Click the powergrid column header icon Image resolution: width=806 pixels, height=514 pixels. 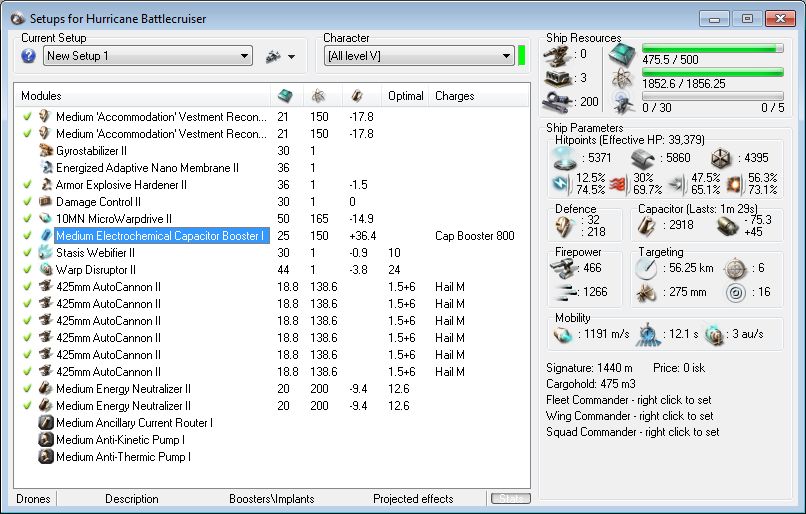[318, 96]
